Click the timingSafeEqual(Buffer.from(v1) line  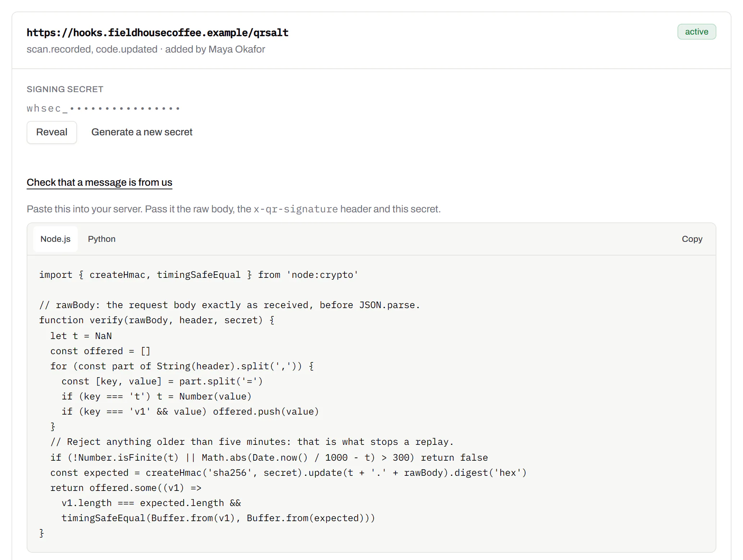pos(219,518)
